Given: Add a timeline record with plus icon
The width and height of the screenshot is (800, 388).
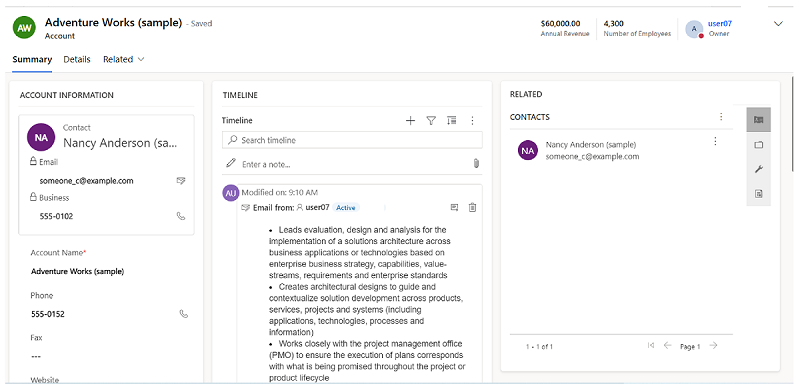Looking at the screenshot, I should pyautogui.click(x=410, y=120).
